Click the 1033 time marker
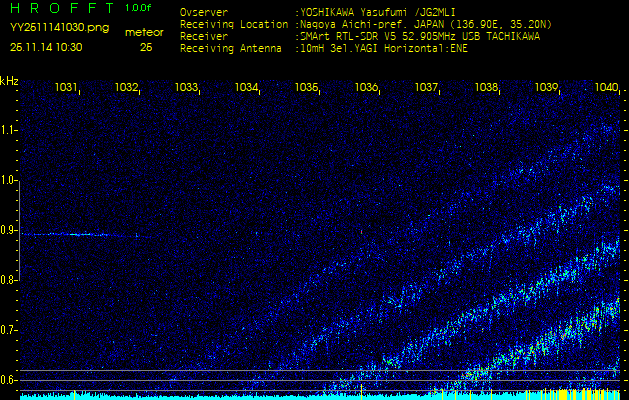 [186, 87]
